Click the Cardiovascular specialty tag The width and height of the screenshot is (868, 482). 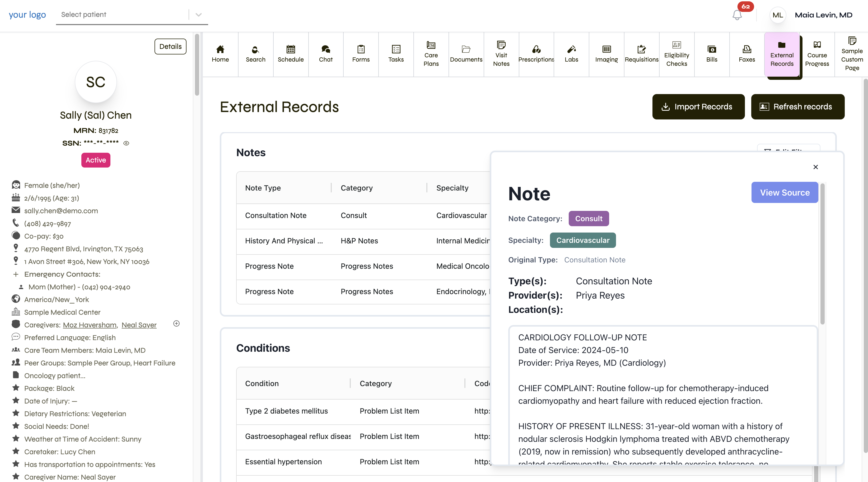tap(583, 240)
